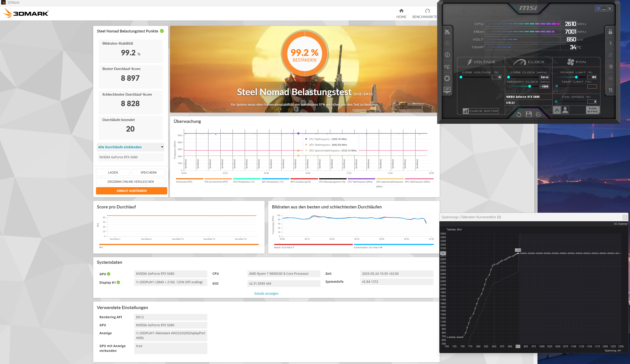This screenshot has width=630, height=364.
Task: Open the OC Scanner search icon
Action: tap(447, 67)
